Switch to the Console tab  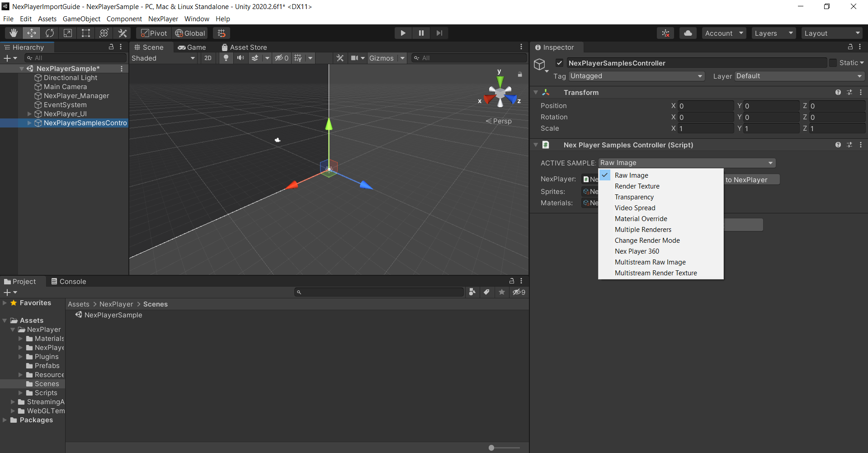click(x=68, y=281)
